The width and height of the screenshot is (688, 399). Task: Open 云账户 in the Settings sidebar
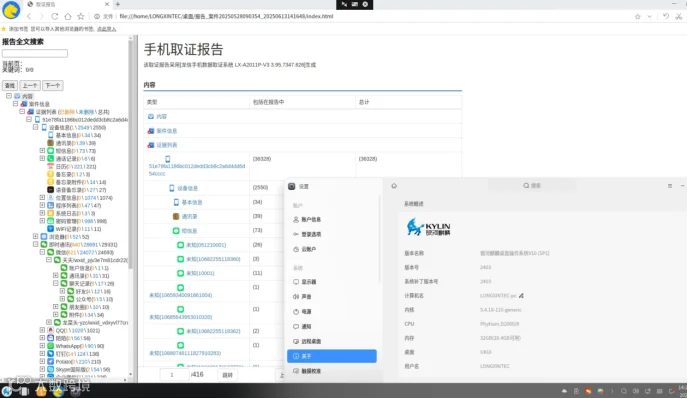332,249
